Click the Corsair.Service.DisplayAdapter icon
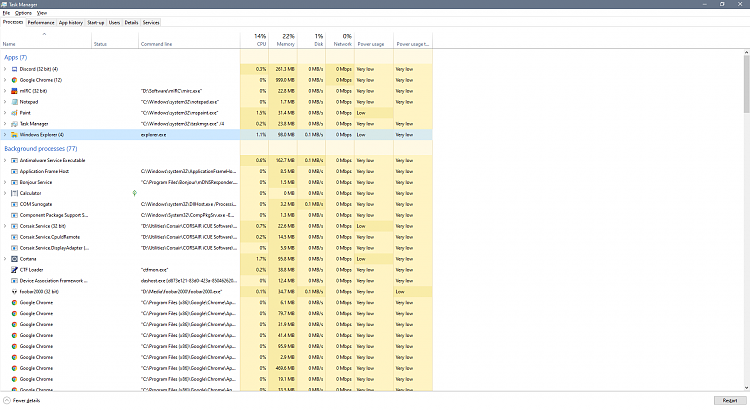Viewport: 750px width, 410px height. tap(14, 248)
